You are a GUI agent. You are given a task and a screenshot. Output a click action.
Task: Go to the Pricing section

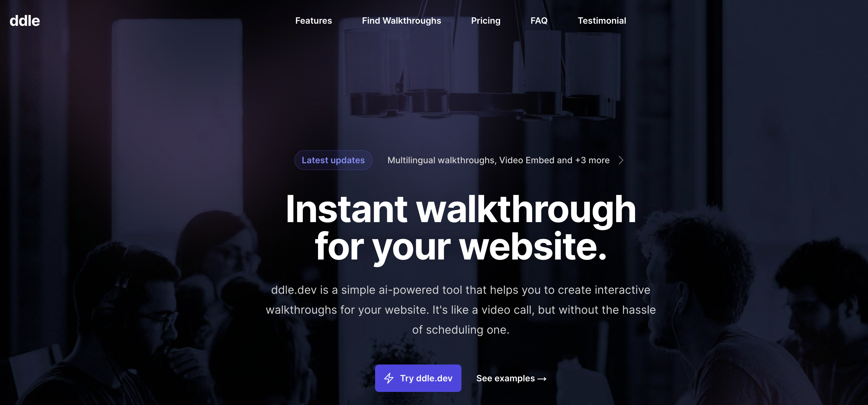pyautogui.click(x=485, y=21)
